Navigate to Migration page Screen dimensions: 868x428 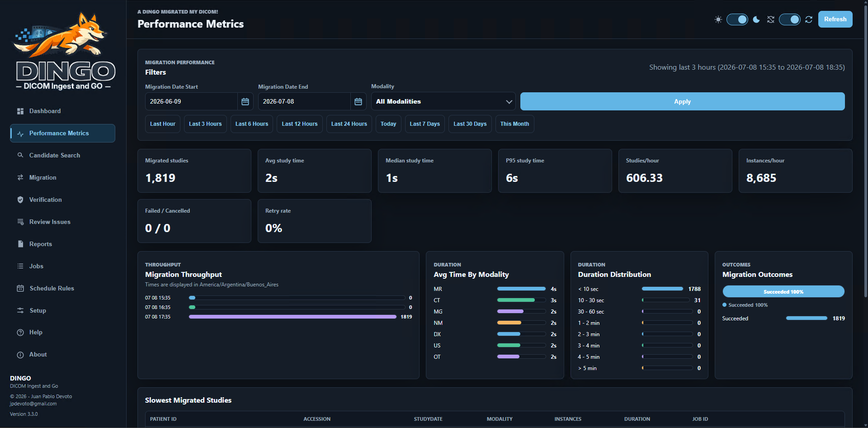[62, 177]
